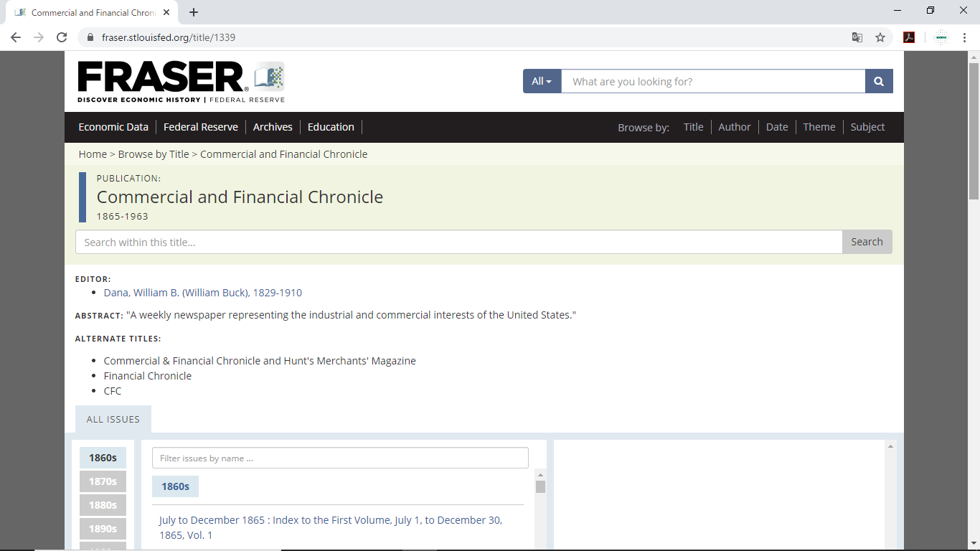The height and width of the screenshot is (551, 980).
Task: Click the extension icon beside Acrobat
Action: click(x=941, y=37)
